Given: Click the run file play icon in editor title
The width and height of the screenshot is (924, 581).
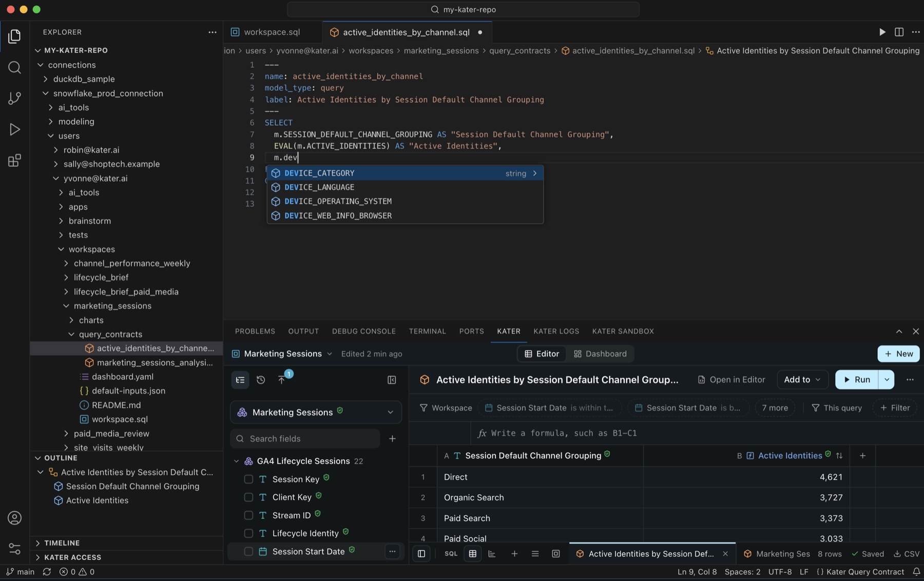Looking at the screenshot, I should pyautogui.click(x=882, y=32).
